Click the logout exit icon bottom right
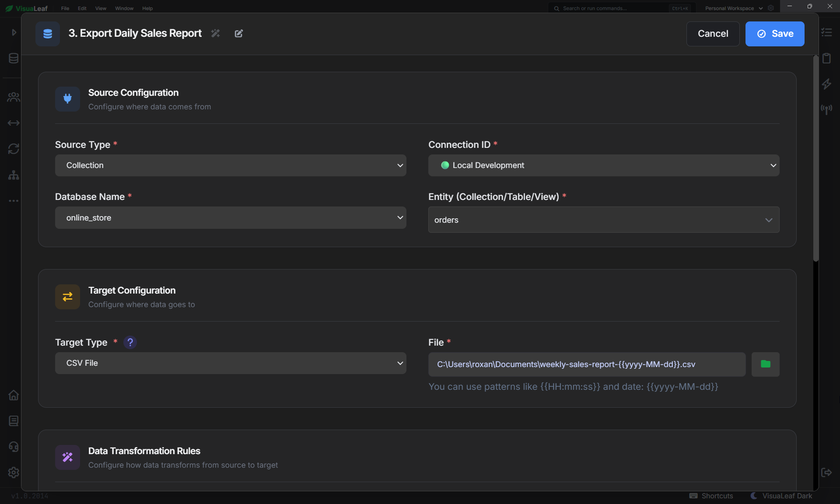840x504 pixels. point(826,472)
